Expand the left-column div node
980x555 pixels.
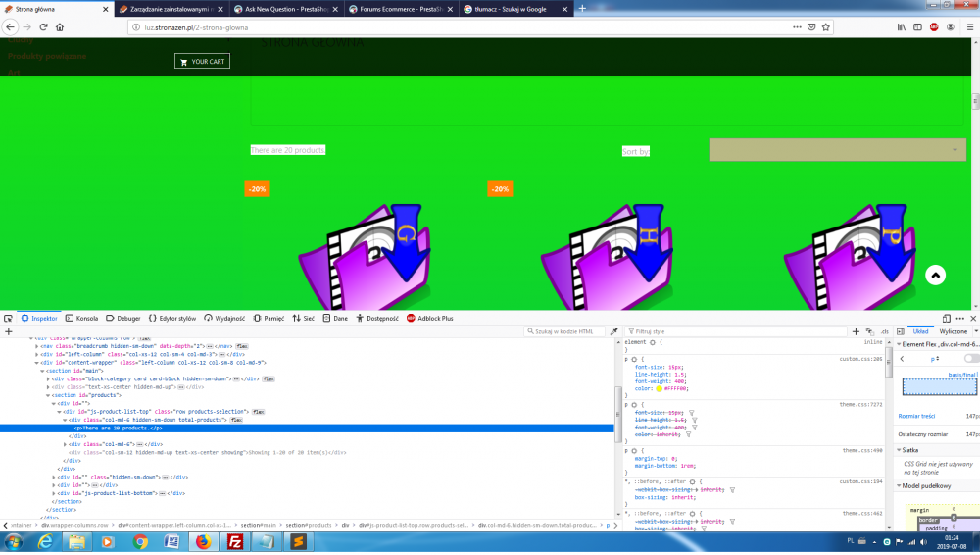pyautogui.click(x=37, y=354)
